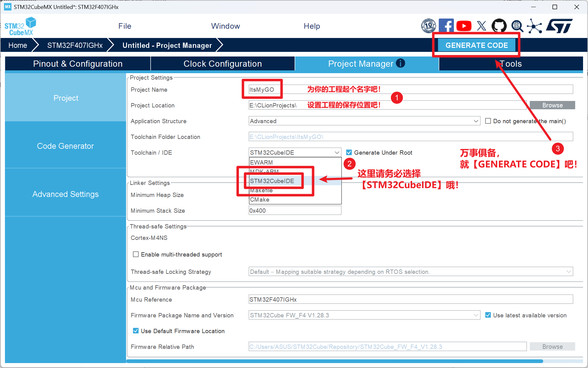Toggle Use latest available version
This screenshot has width=588, height=368.
tap(488, 315)
